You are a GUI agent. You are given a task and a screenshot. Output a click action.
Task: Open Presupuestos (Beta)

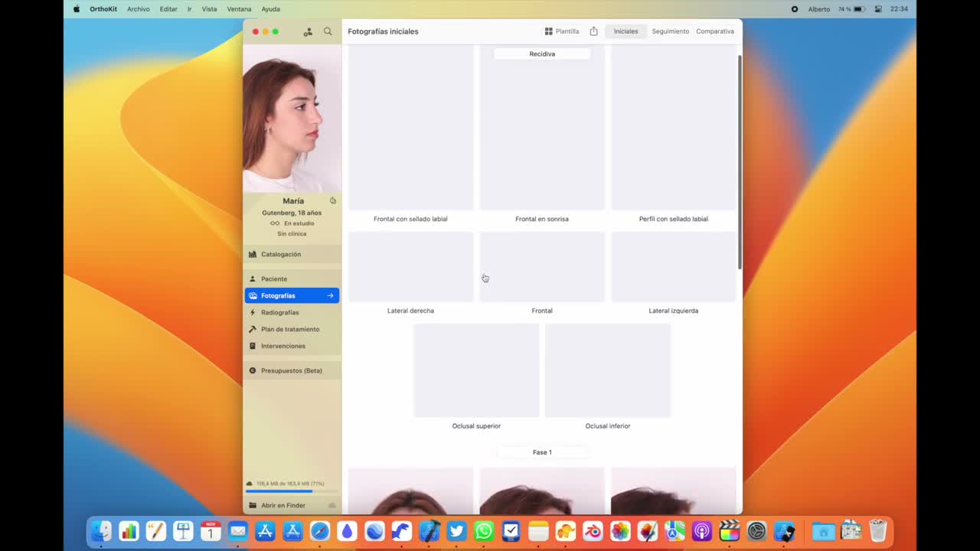tap(292, 370)
